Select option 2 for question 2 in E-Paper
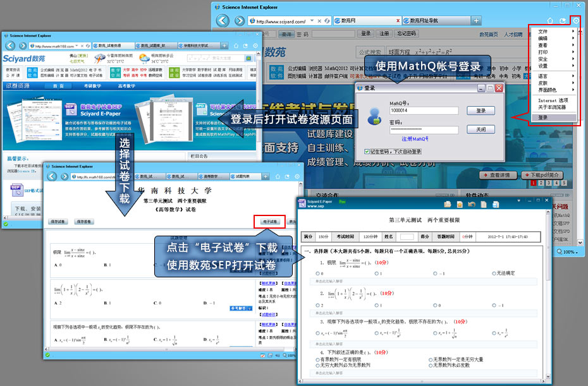This screenshot has height=386, width=588. (317, 305)
